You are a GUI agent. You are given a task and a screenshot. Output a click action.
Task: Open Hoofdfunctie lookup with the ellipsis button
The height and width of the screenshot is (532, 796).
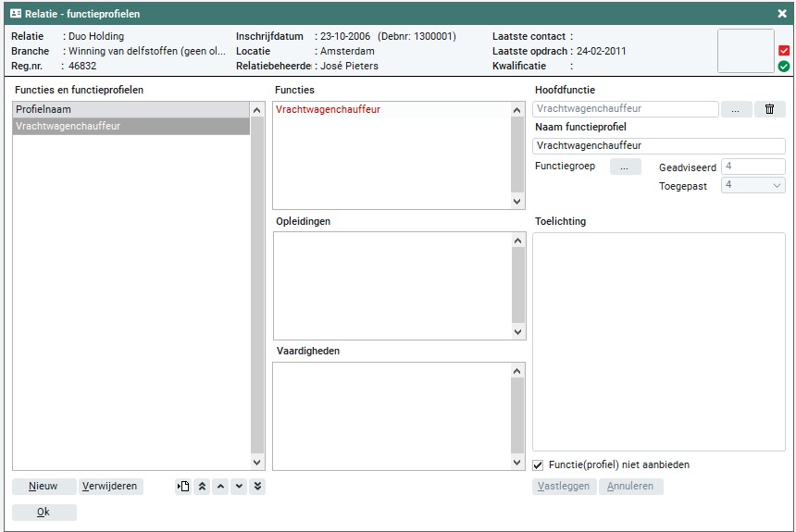point(735,109)
